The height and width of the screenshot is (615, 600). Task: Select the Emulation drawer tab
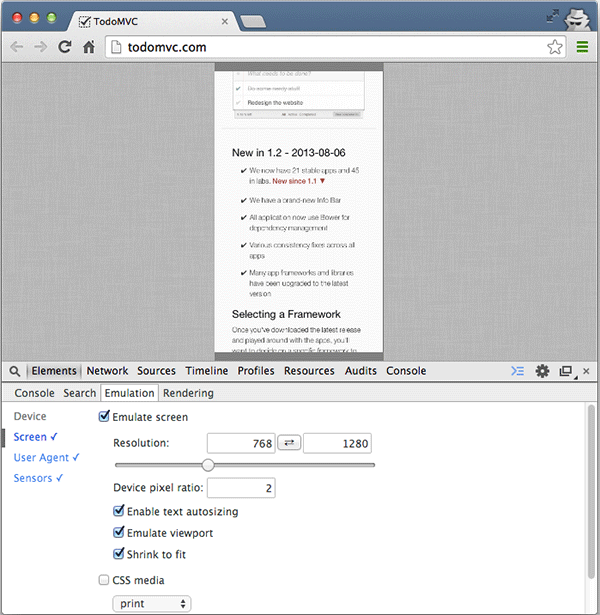coord(129,393)
